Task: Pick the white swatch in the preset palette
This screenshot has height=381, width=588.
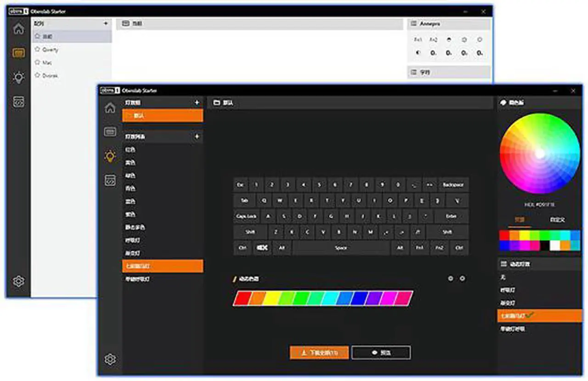Action: pyautogui.click(x=554, y=246)
